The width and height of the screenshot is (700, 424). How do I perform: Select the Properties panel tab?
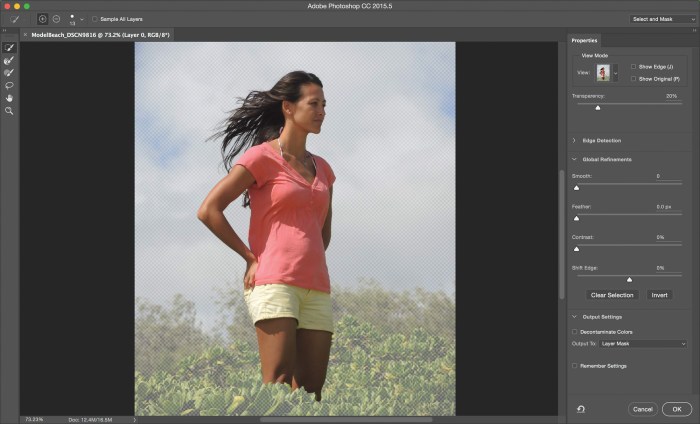584,41
